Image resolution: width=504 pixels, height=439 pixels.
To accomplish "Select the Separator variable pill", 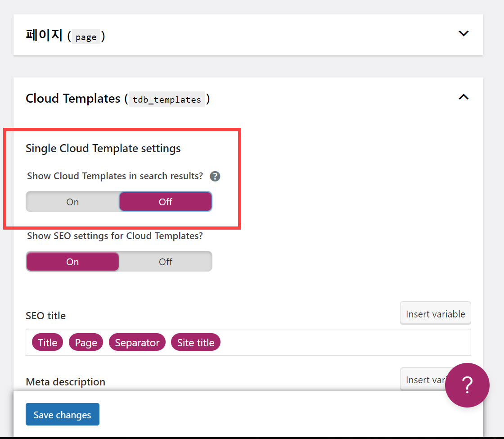I will pyautogui.click(x=137, y=342).
